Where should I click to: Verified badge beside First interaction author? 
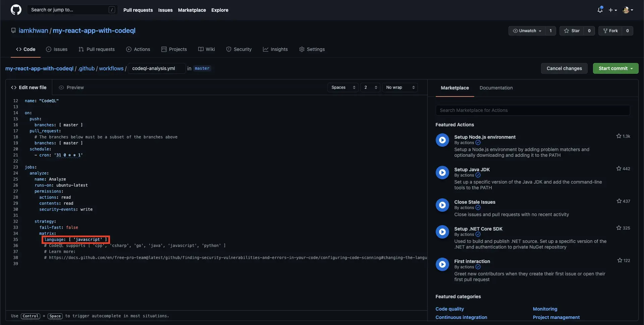[478, 267]
